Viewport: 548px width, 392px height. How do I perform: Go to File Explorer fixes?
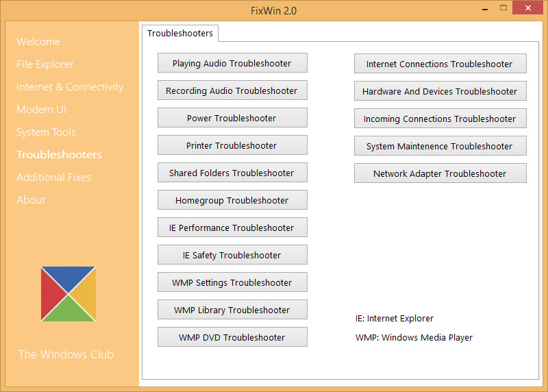click(45, 64)
